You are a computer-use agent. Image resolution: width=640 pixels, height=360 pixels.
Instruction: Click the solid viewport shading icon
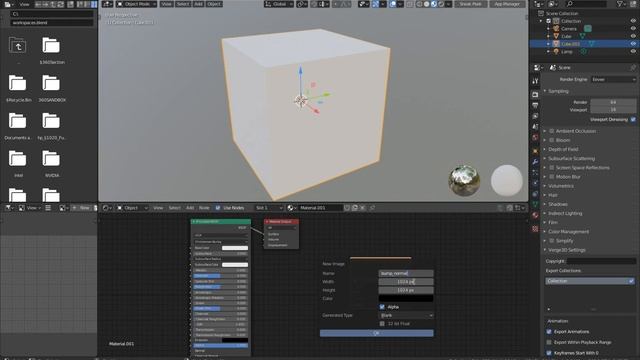[x=427, y=4]
